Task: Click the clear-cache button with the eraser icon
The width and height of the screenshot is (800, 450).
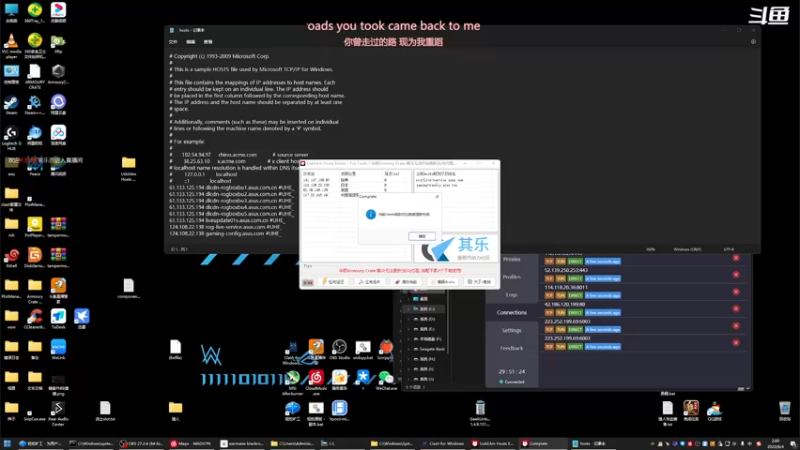Action: (406, 282)
